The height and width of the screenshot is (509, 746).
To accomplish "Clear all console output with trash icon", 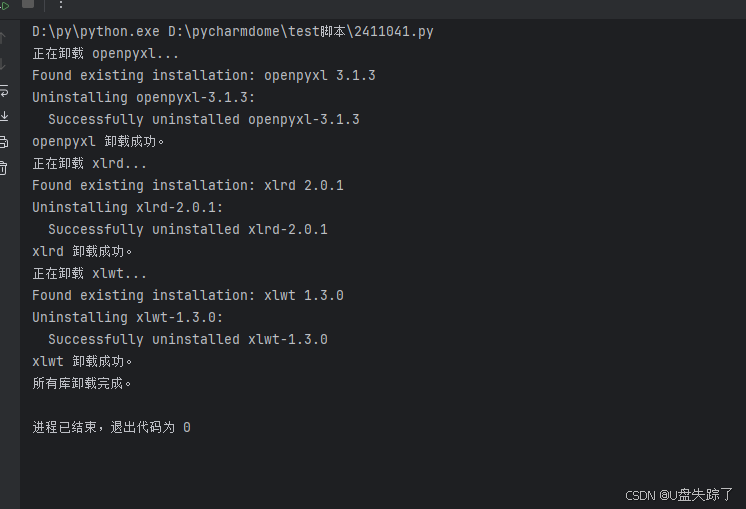I will coord(4,168).
